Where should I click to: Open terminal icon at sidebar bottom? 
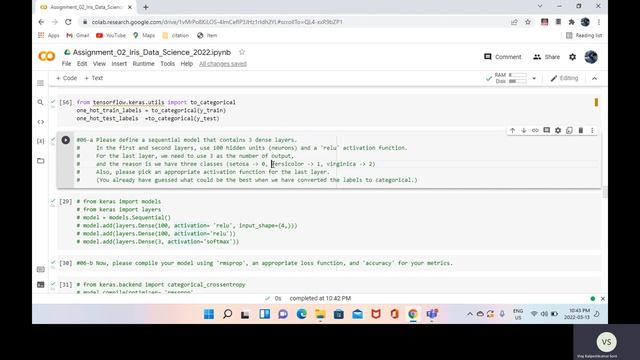[40, 285]
